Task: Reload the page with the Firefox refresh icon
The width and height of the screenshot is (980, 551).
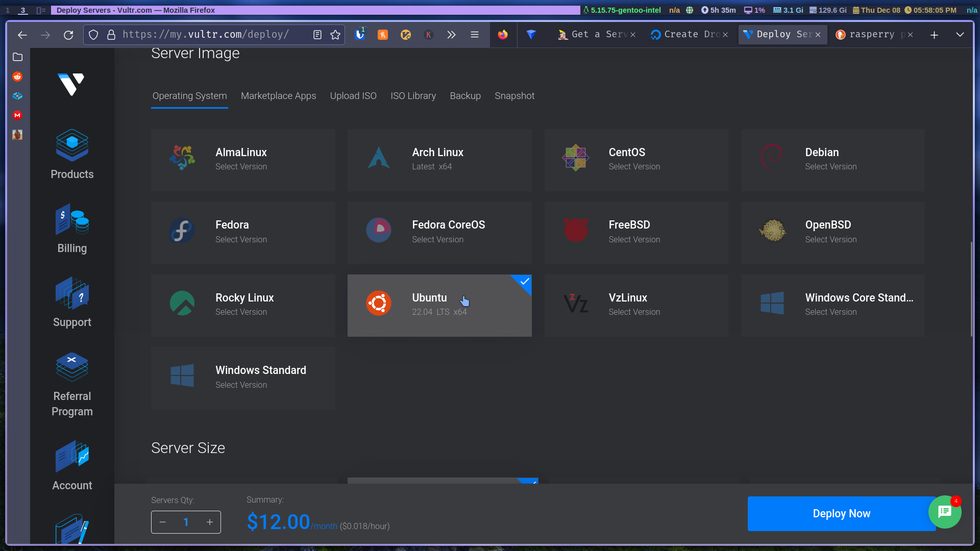Action: 68,35
